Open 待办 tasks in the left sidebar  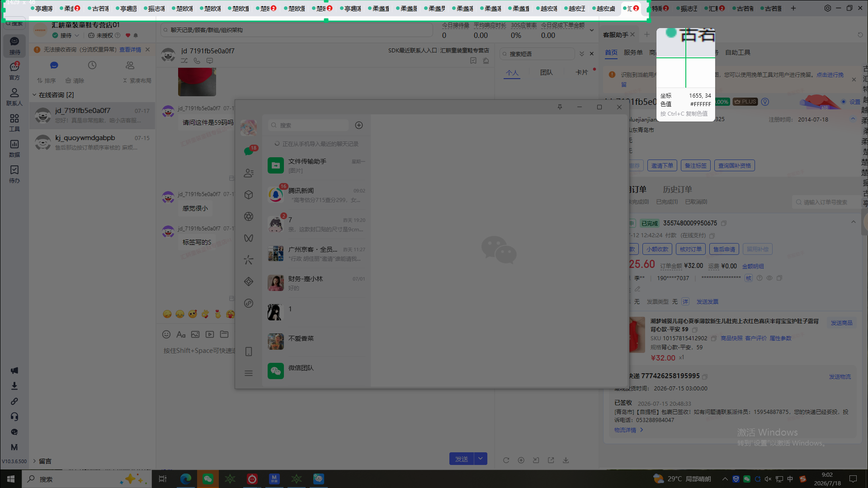pyautogui.click(x=14, y=174)
